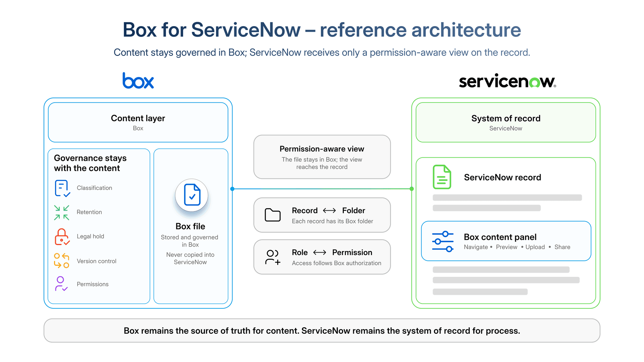
Task: Click the "ServiceNow" caption under System of record
Action: pos(506,128)
